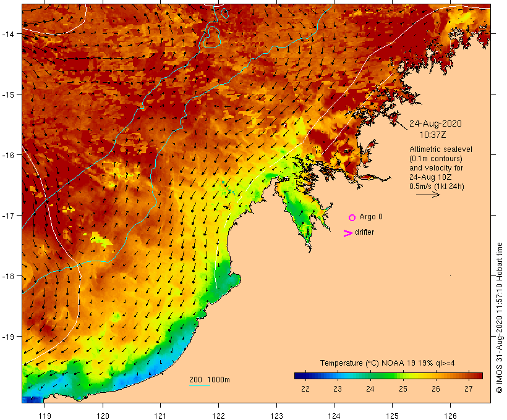Click the latitude label -17
The height and width of the screenshot is (420, 507).
(7, 216)
